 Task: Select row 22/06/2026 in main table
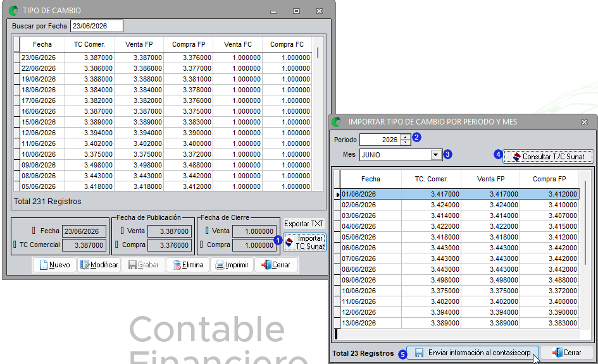[166, 68]
